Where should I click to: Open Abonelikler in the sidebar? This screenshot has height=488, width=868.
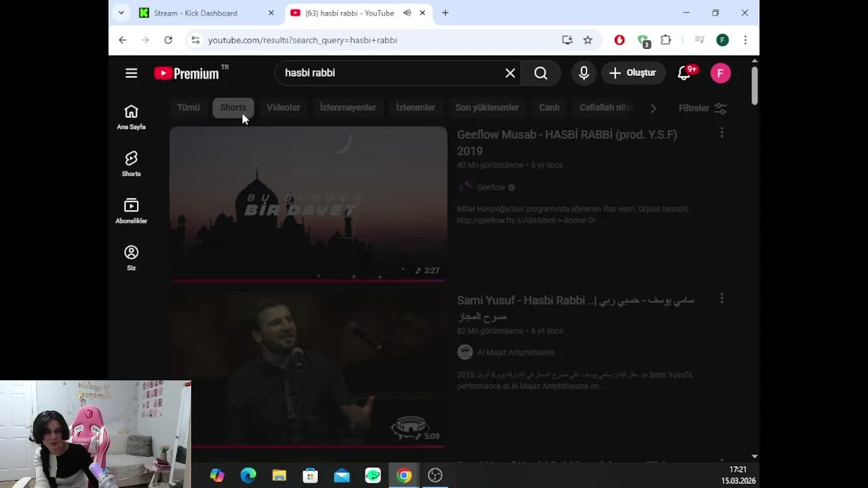[x=132, y=210]
